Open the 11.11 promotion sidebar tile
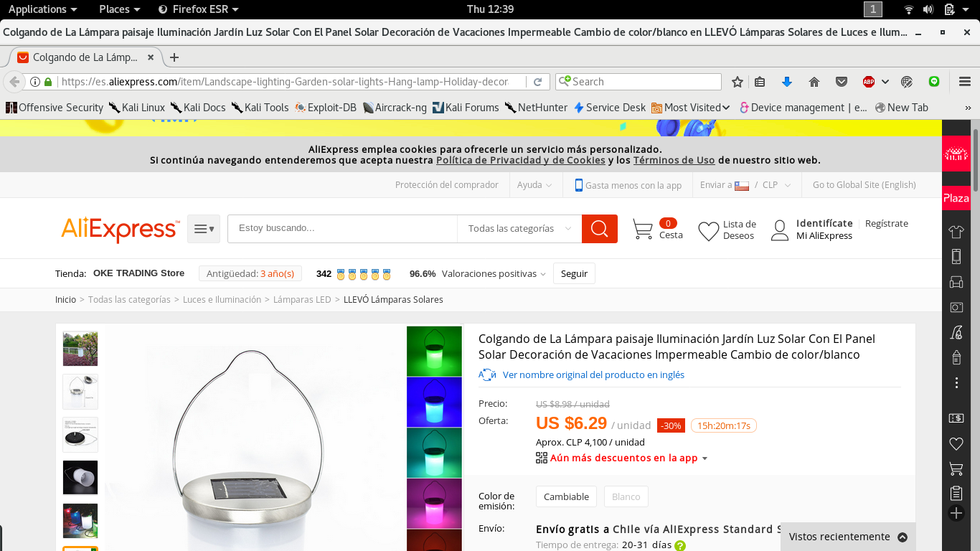980x551 pixels. 956,154
